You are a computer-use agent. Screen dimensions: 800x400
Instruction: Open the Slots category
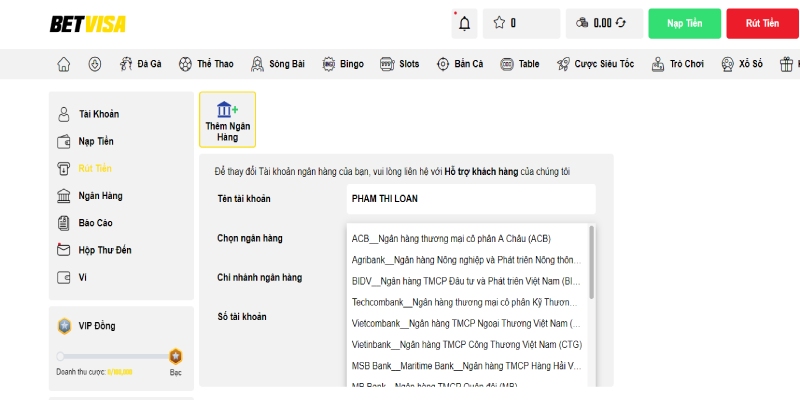point(399,64)
